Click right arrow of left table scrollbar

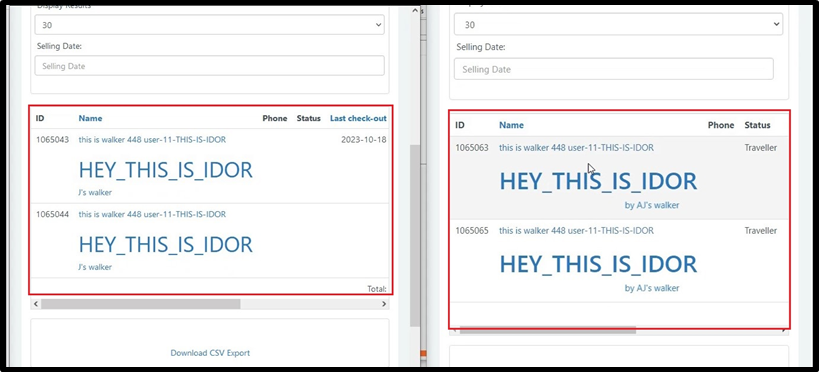coord(385,304)
